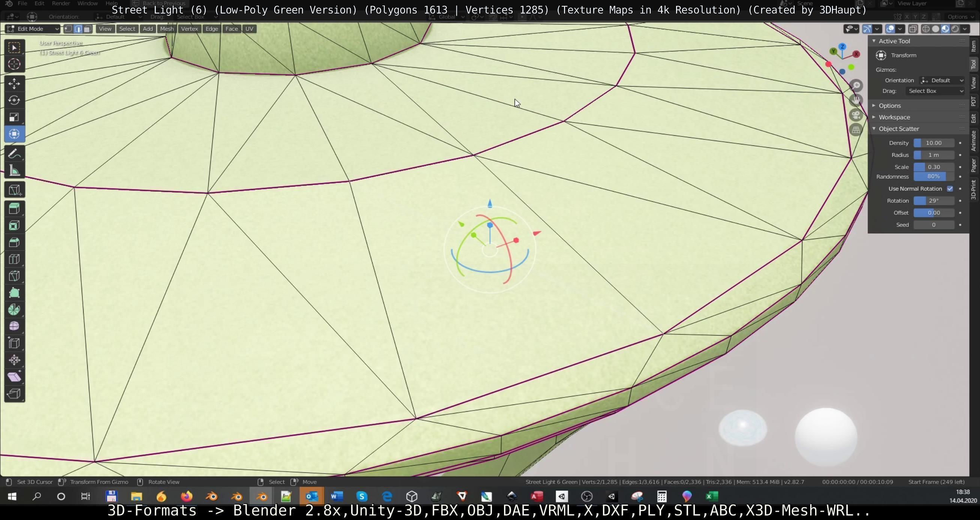Expand the Workspace panel section
Screen dimensions: 980x520
(894, 117)
